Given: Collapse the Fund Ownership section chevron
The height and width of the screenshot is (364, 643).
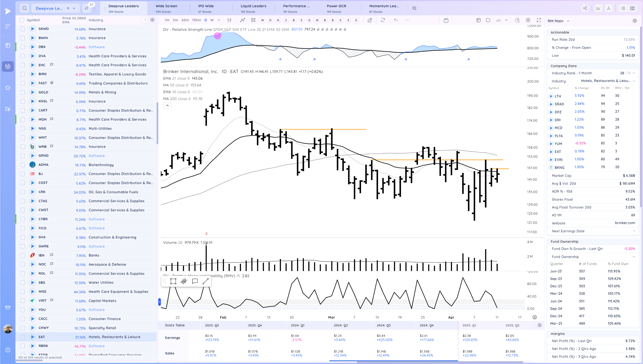Looking at the screenshot, I should coord(634,257).
